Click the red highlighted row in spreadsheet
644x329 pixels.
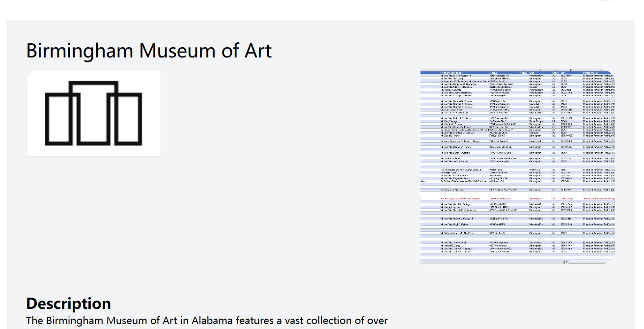(517, 198)
